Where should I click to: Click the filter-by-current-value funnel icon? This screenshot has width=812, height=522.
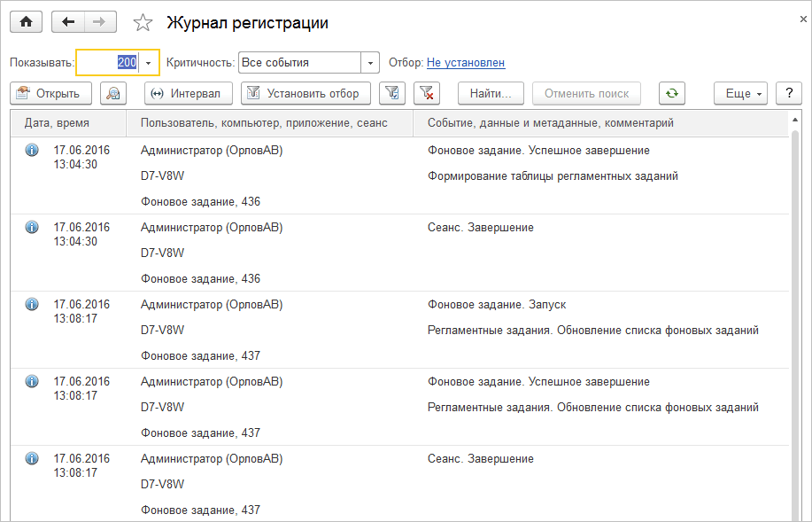coord(392,93)
